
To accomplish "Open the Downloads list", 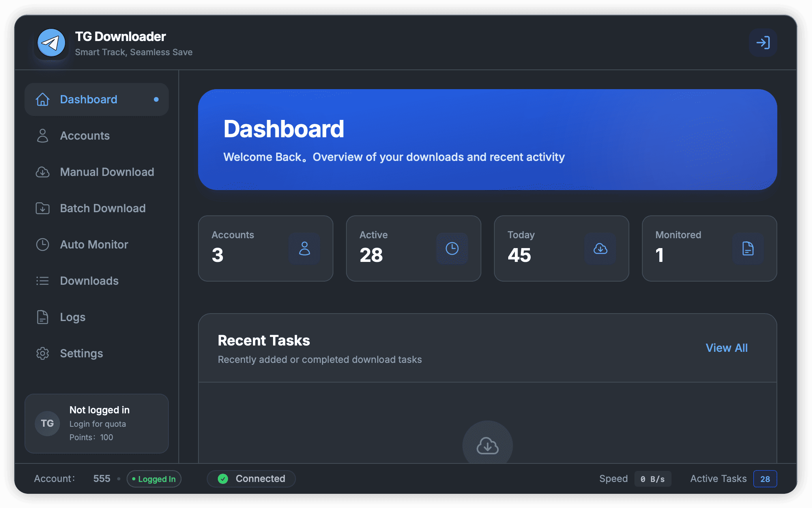I will point(89,281).
